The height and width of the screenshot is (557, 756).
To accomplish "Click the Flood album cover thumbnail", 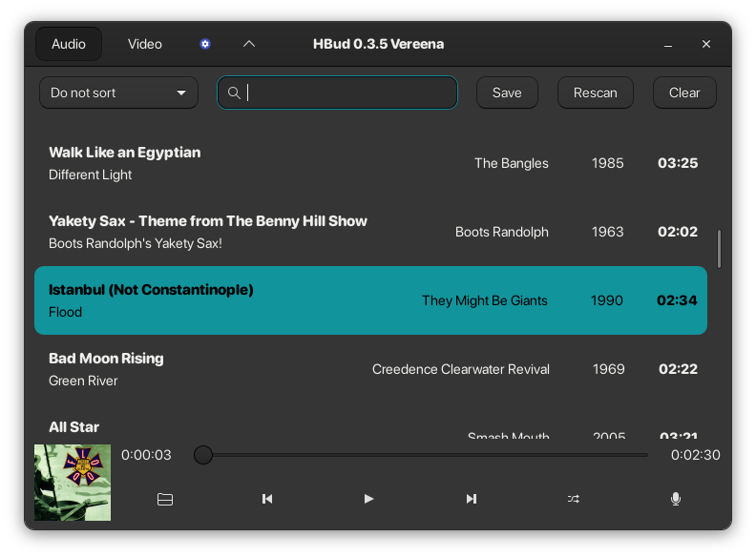I will click(73, 483).
